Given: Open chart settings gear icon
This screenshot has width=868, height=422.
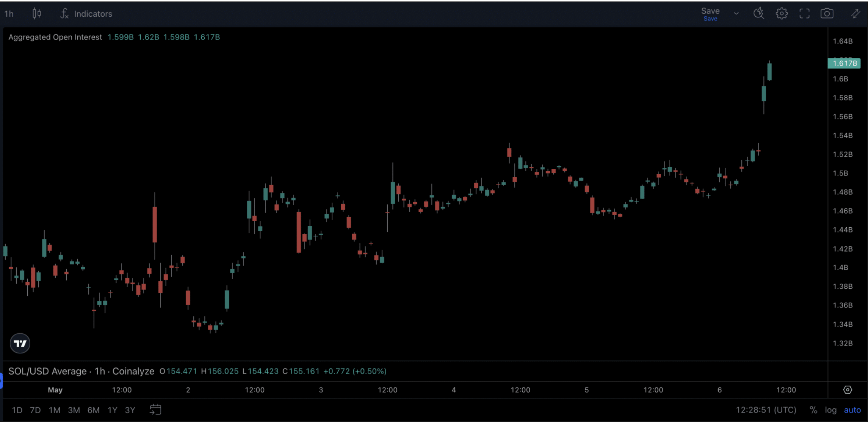Looking at the screenshot, I should [x=782, y=14].
